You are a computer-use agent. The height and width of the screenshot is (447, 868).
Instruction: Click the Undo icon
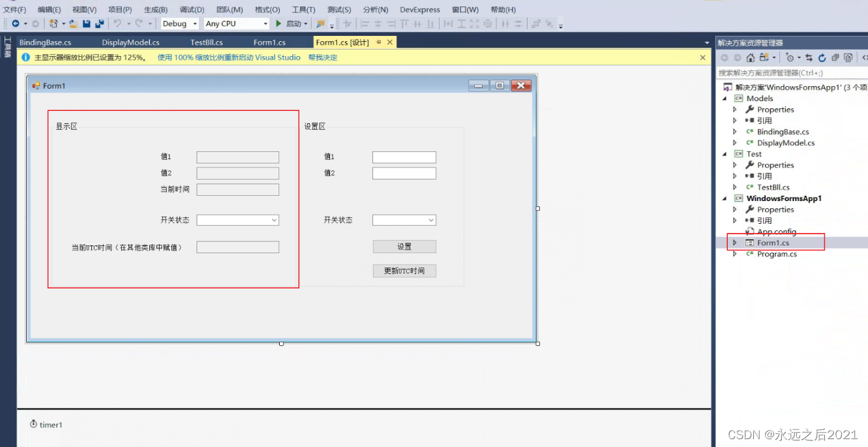pyautogui.click(x=117, y=23)
